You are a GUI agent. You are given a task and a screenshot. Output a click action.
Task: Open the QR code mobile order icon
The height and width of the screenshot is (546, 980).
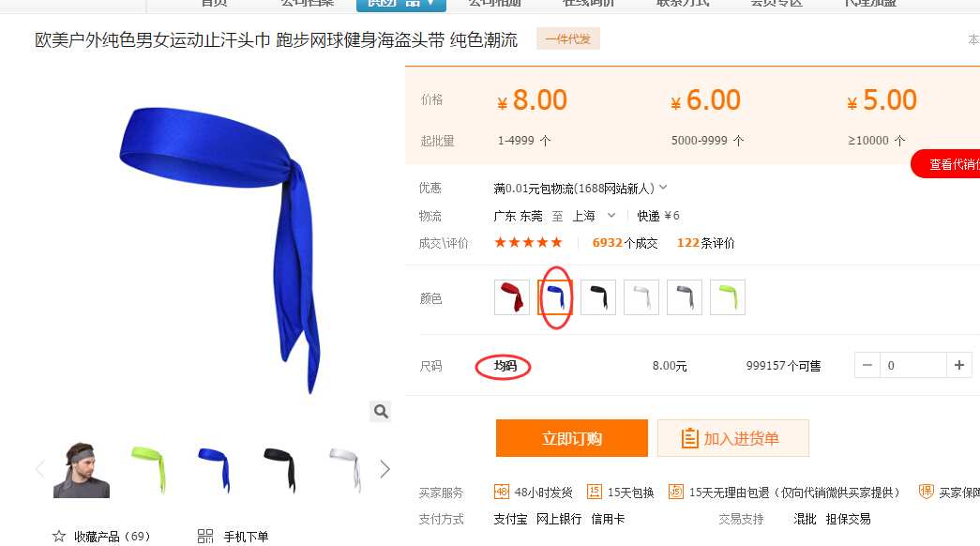pos(205,536)
